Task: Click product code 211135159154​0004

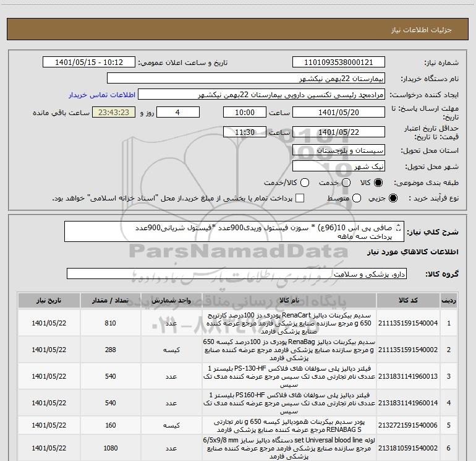Action: [408, 323]
